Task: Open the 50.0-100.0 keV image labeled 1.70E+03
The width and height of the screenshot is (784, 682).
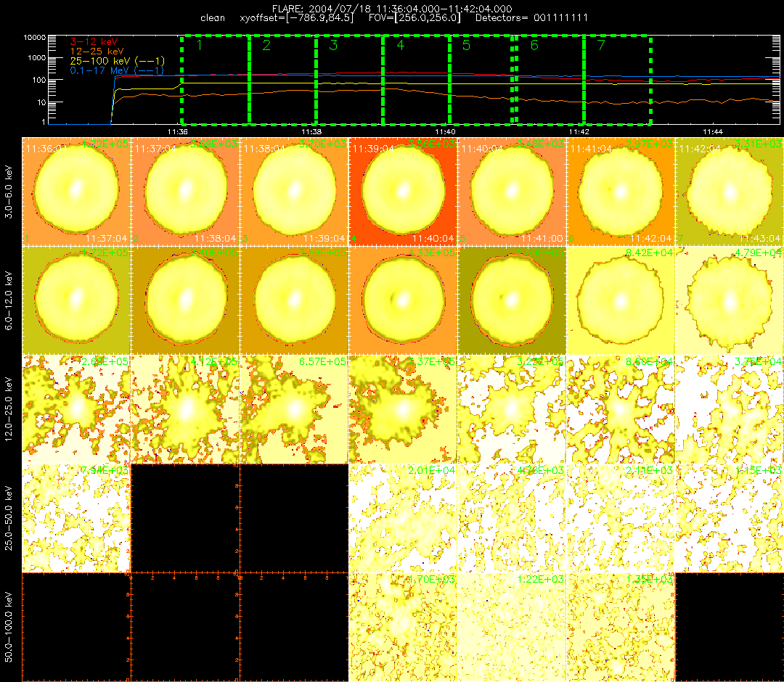Action: [x=403, y=627]
